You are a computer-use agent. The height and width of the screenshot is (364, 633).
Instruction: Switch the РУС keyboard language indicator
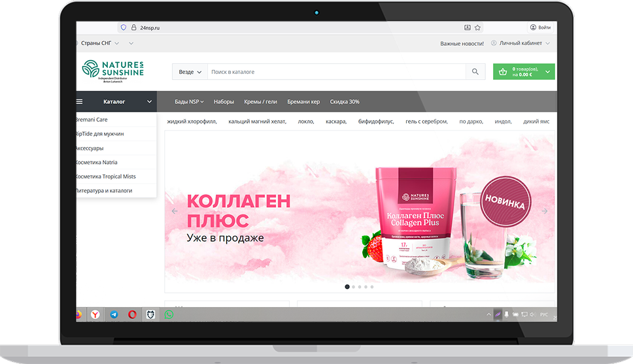tap(544, 314)
